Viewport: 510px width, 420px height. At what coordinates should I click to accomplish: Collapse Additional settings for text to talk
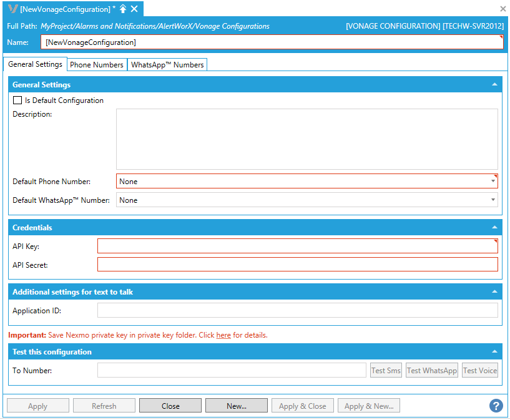tap(494, 291)
